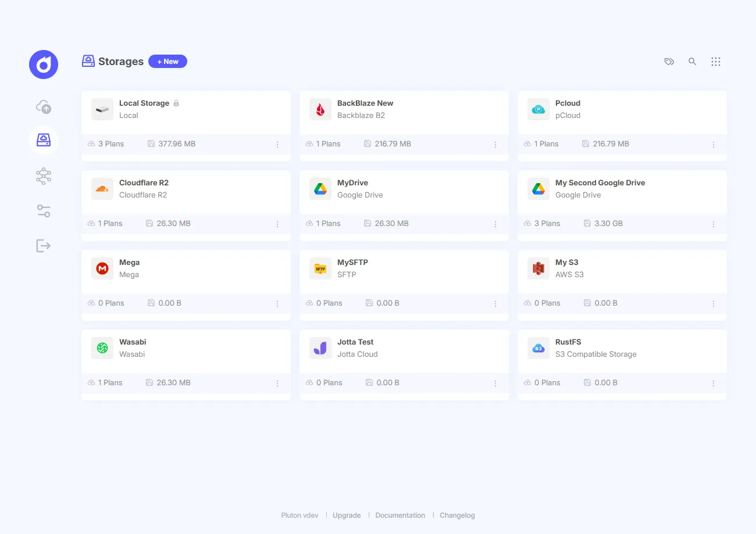Click the MySFTP card title
Viewport: 756px width, 534px height.
pyautogui.click(x=352, y=262)
